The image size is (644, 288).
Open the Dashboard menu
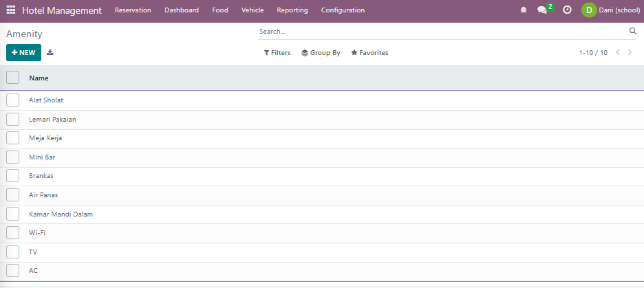tap(182, 10)
